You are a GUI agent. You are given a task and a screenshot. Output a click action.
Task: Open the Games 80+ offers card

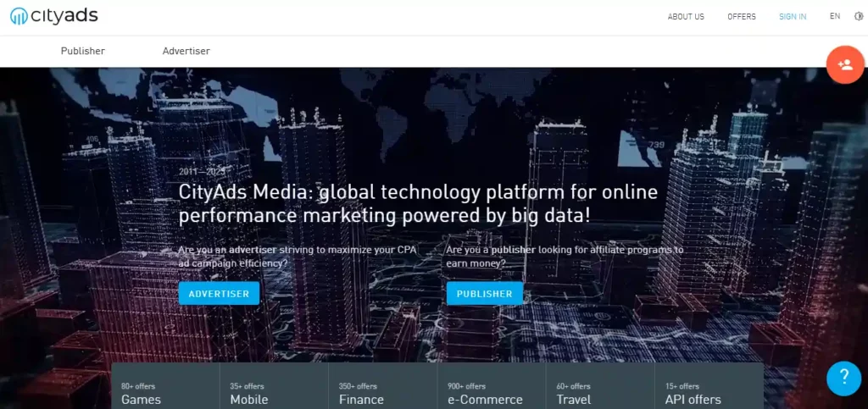pyautogui.click(x=165, y=386)
